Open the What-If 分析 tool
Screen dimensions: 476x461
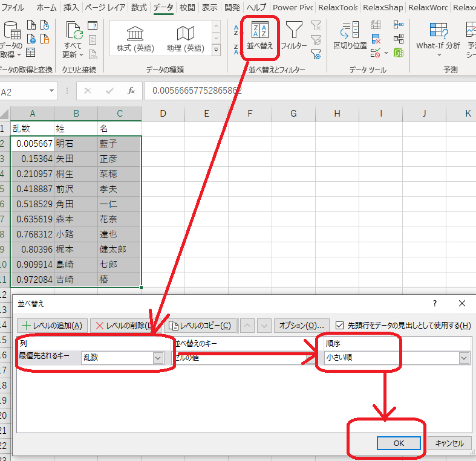[x=438, y=36]
